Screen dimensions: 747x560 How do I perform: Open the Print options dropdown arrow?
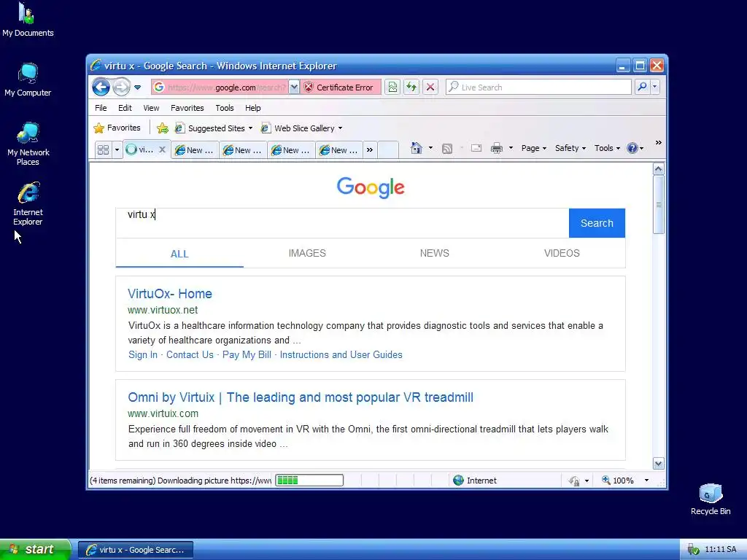(x=511, y=148)
